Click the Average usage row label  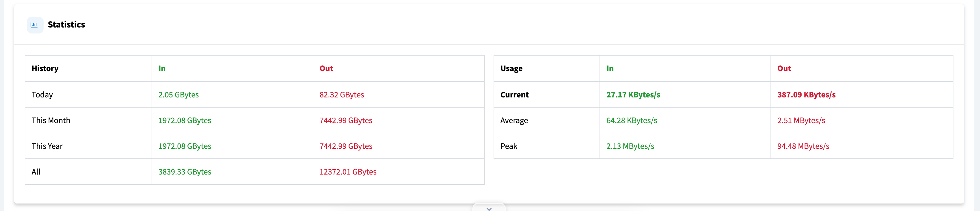[514, 121]
